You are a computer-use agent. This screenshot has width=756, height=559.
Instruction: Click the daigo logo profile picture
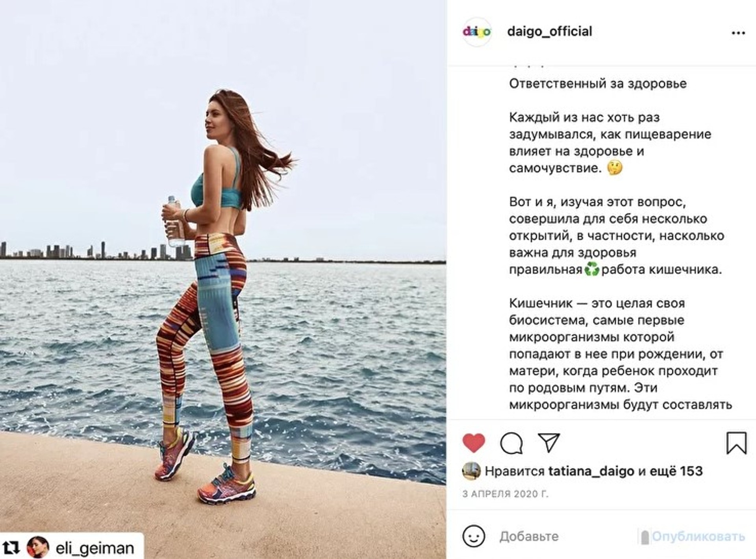pyautogui.click(x=476, y=32)
